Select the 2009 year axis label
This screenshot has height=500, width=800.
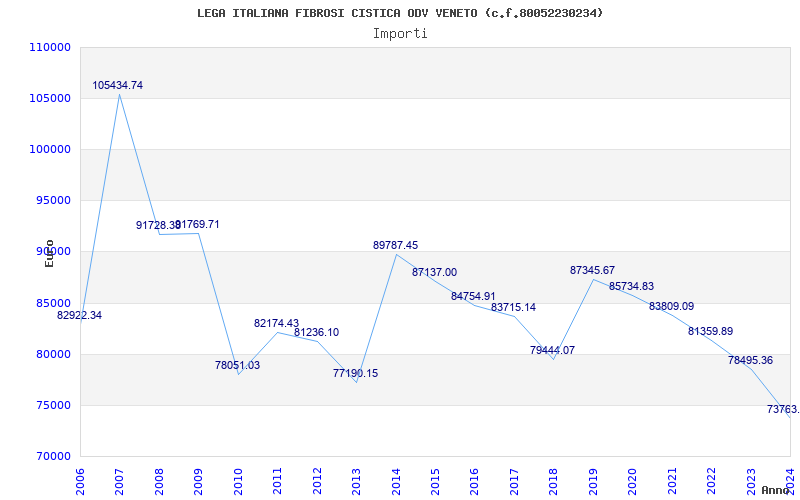click(198, 480)
